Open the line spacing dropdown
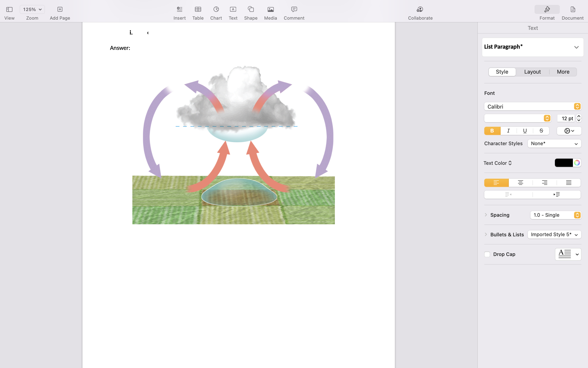The height and width of the screenshot is (368, 588). point(556,215)
